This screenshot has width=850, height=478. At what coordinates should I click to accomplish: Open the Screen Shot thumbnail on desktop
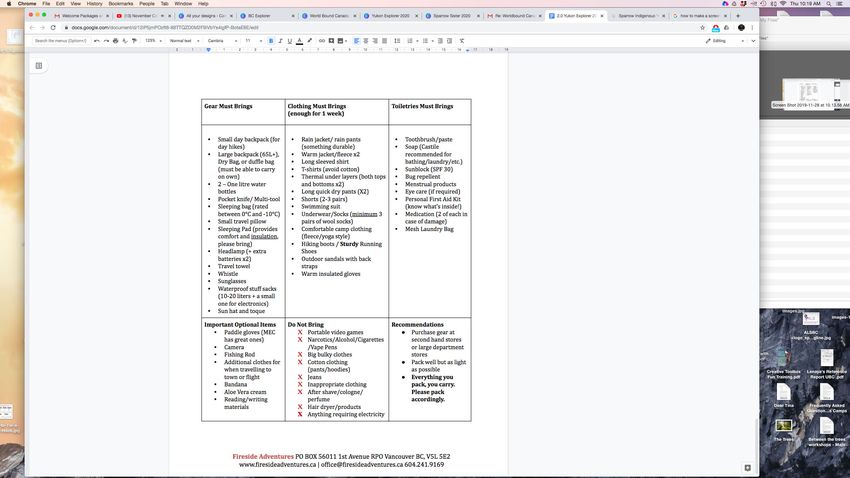(811, 94)
